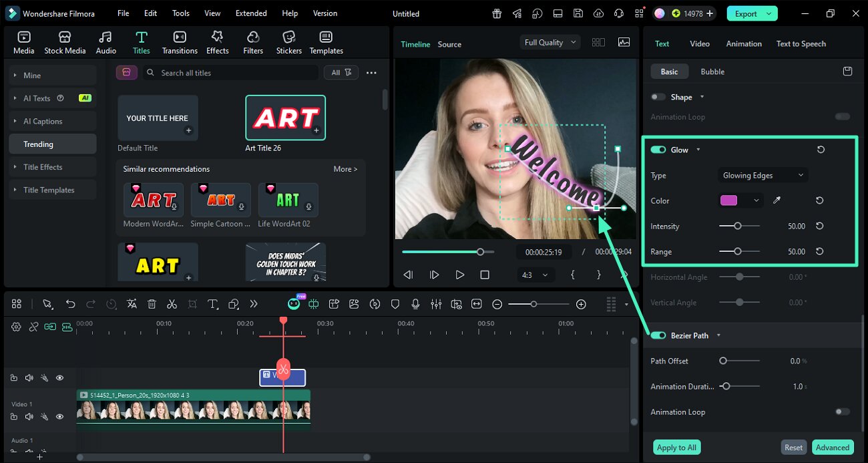868x463 pixels.
Task: Switch to the Animation tab
Action: click(744, 43)
